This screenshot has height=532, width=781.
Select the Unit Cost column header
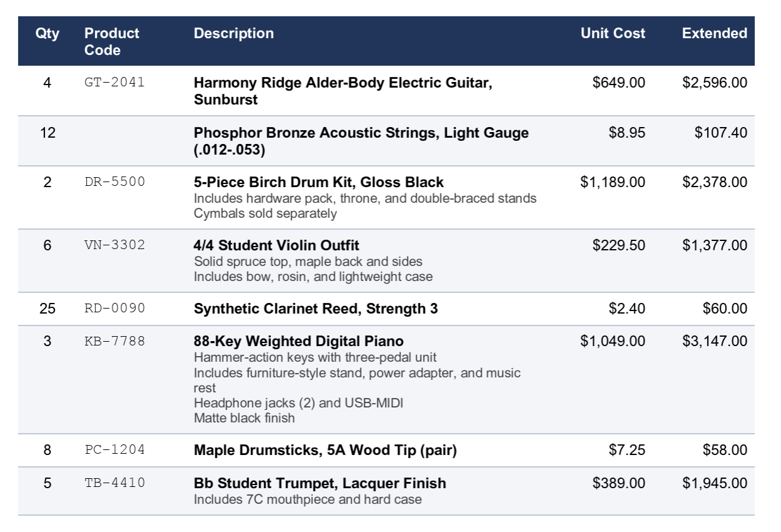613,33
